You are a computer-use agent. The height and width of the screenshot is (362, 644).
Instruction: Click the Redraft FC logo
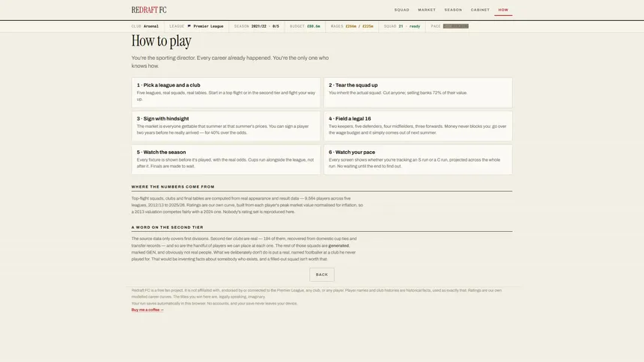click(149, 10)
